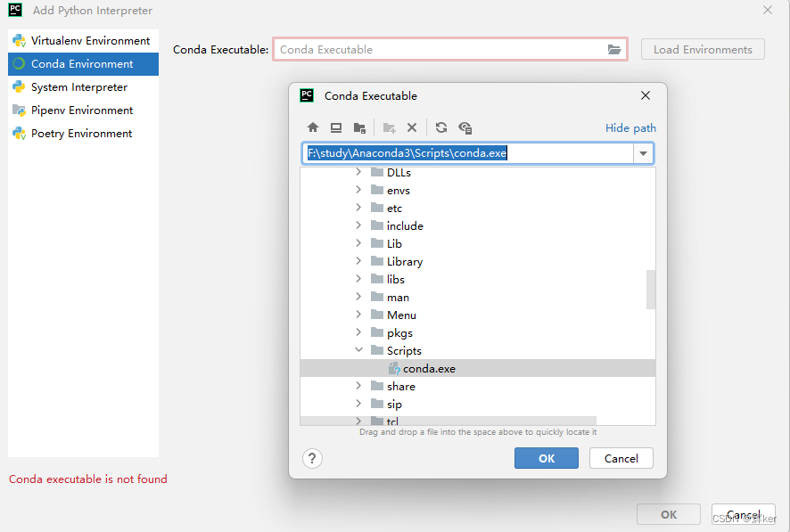The image size is (790, 532).
Task: Toggle show hidden files and directories icon
Action: coord(465,127)
